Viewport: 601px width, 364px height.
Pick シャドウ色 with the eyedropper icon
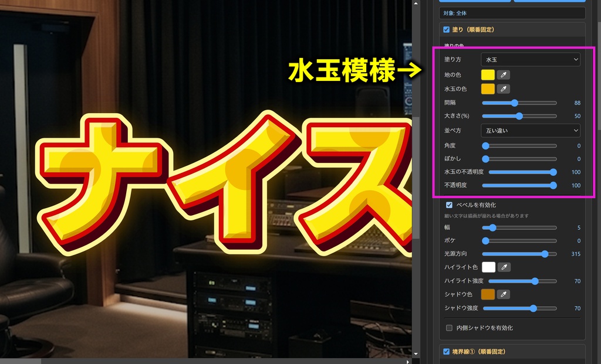pos(503,294)
